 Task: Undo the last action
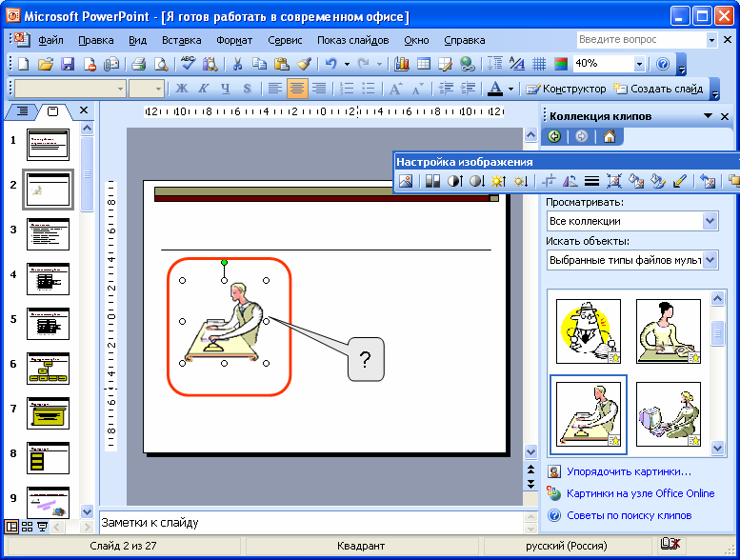331,64
